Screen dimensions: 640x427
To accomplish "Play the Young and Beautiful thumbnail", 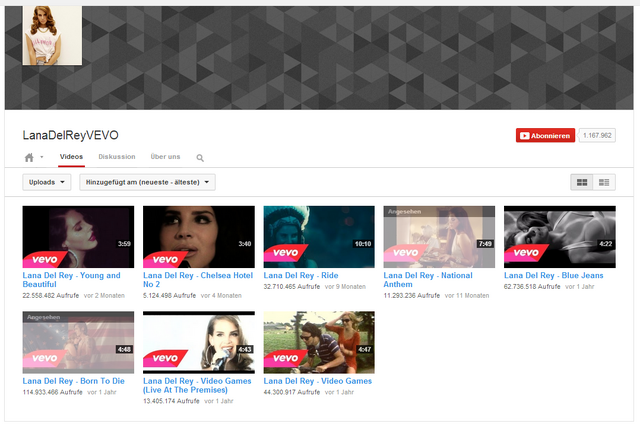I will (x=78, y=237).
